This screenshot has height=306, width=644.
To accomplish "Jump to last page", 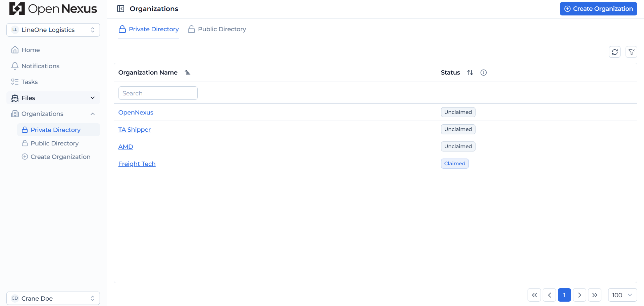I will point(595,295).
